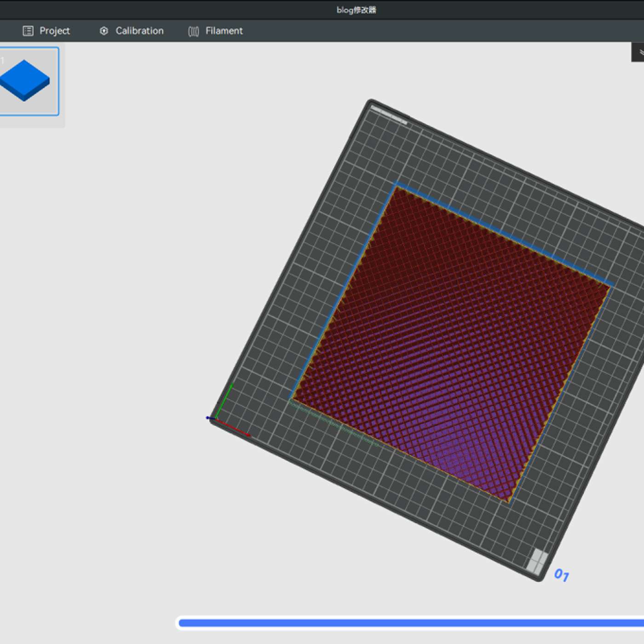This screenshot has height=644, width=644.
Task: Select plate 01 by clicking its label
Action: 562,575
